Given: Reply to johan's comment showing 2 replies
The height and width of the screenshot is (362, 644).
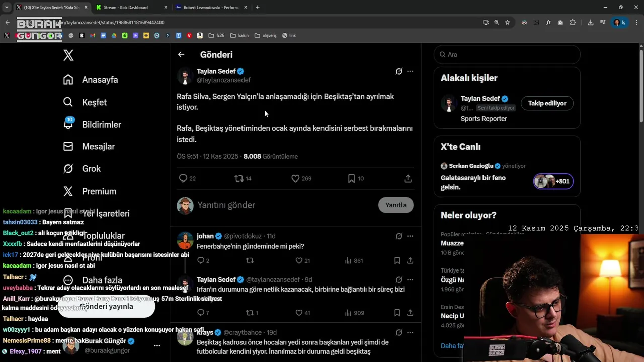Looking at the screenshot, I should coord(203,260).
